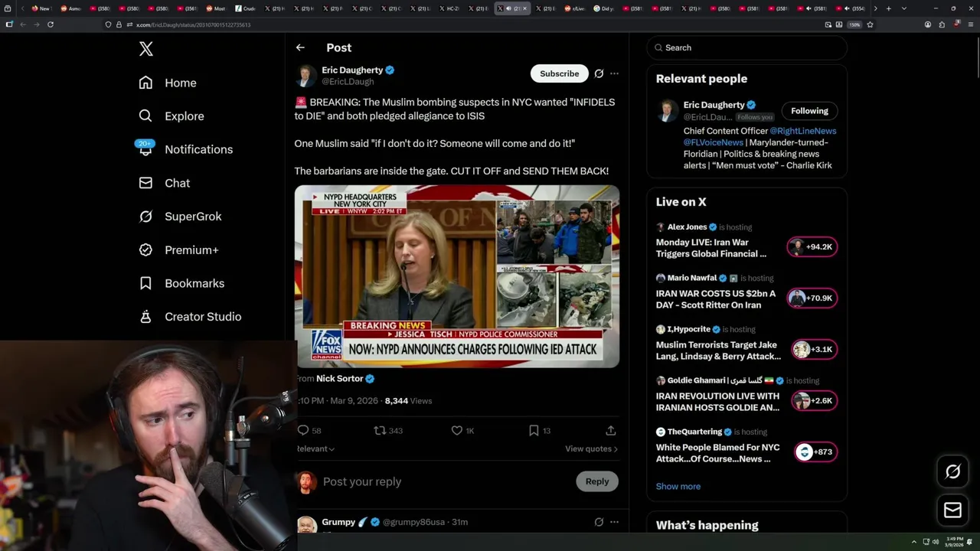Open Premium+ in sidebar
The height and width of the screenshot is (551, 980).
(x=178, y=250)
